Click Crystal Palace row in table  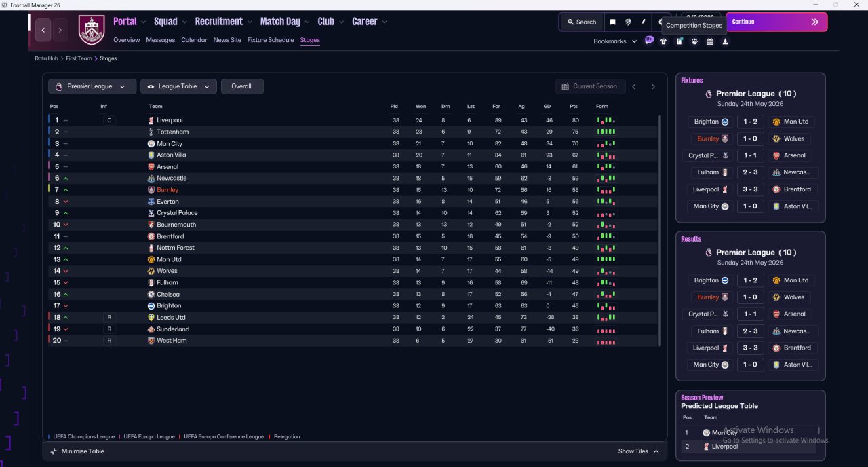(x=353, y=213)
